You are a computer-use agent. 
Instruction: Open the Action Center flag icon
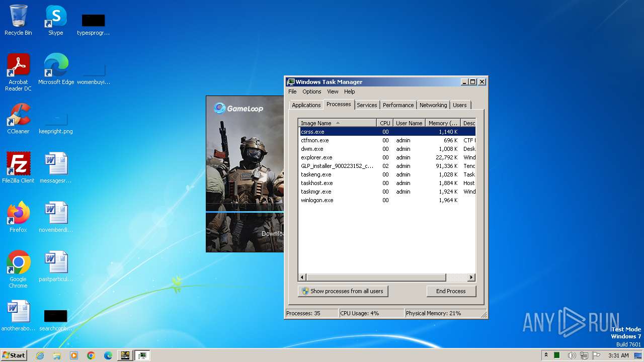(597, 355)
